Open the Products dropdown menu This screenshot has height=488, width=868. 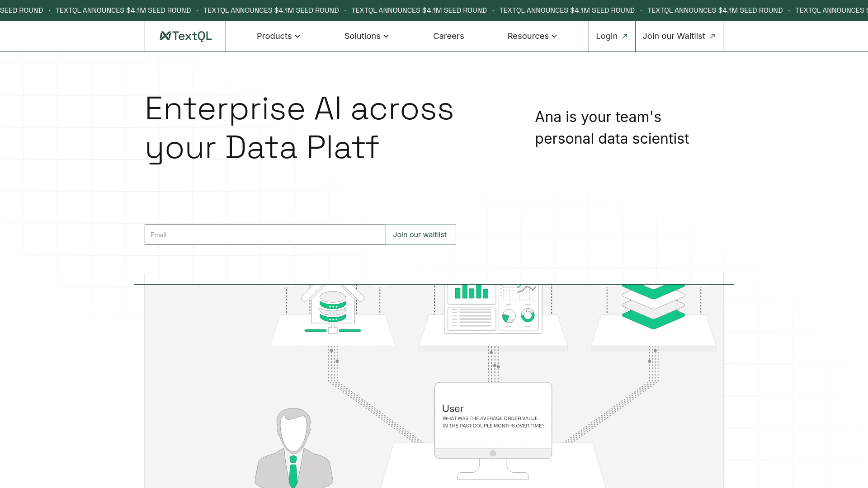pyautogui.click(x=278, y=36)
